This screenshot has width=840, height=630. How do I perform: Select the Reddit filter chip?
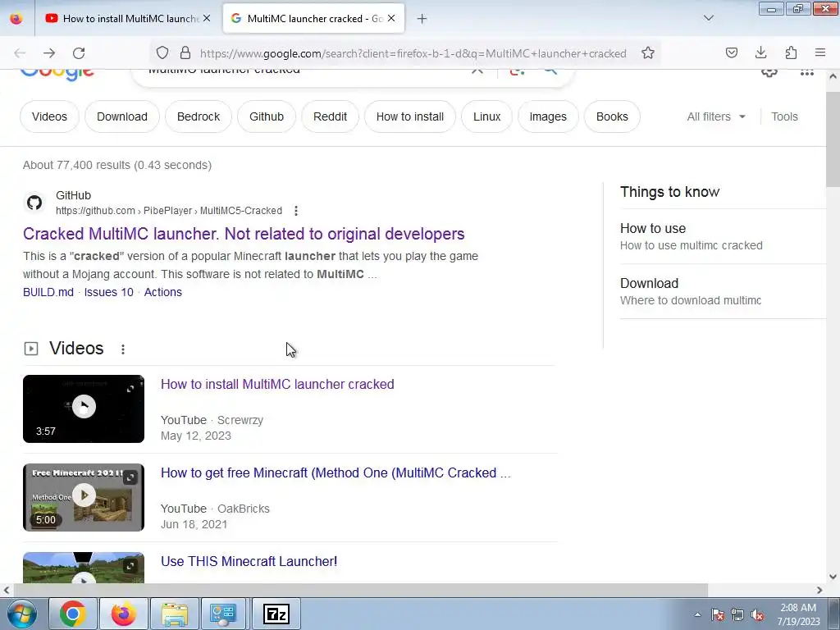(330, 116)
